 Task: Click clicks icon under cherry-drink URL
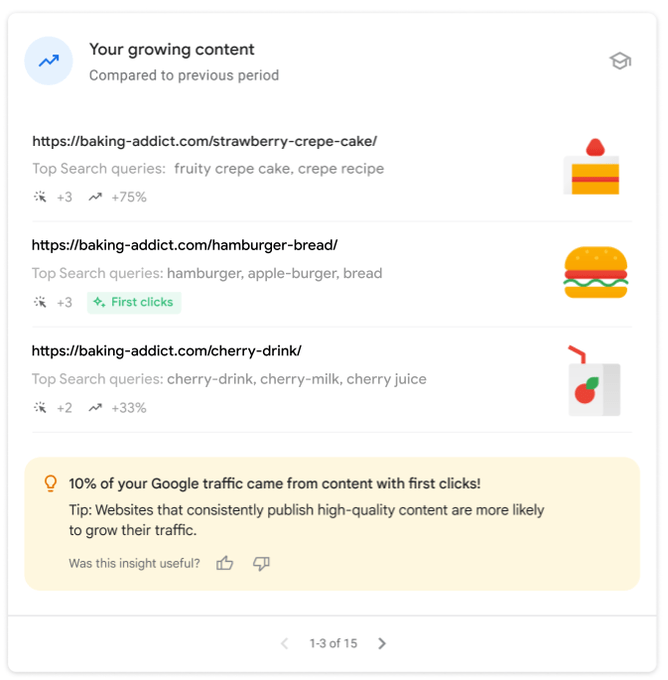tap(40, 408)
